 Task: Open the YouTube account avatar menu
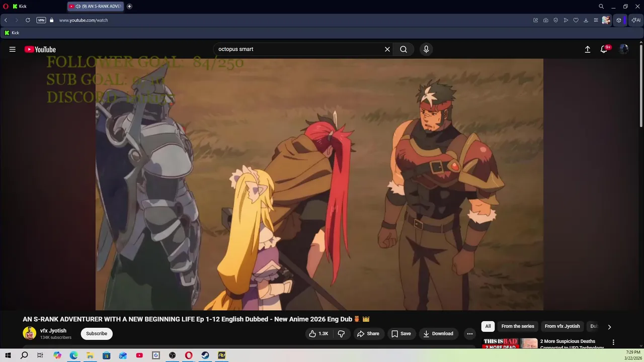tap(624, 49)
